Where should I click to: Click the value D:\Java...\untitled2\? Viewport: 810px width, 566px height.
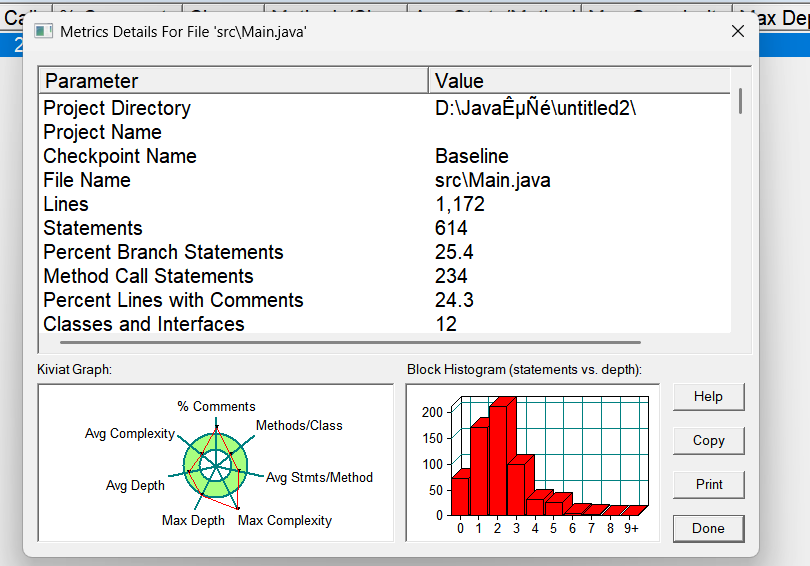(x=536, y=108)
